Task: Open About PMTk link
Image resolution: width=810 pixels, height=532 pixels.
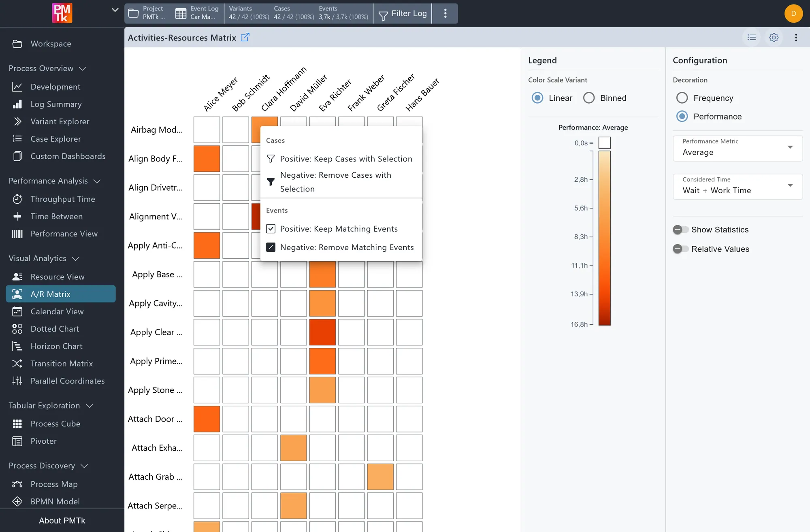Action: (x=62, y=520)
